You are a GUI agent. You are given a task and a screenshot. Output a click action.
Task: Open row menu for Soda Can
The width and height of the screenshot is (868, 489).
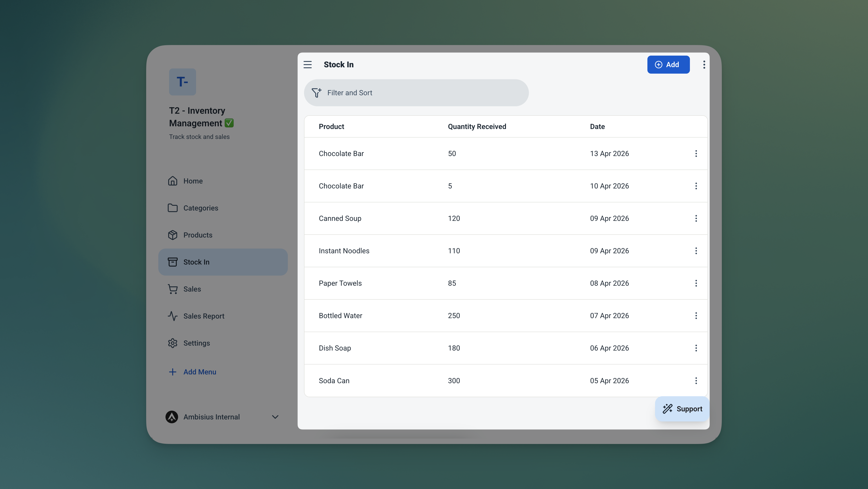click(696, 380)
